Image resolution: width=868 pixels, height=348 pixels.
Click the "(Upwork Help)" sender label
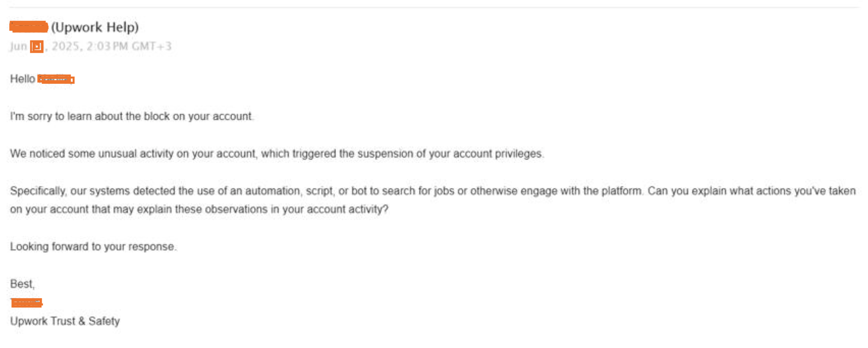[95, 27]
